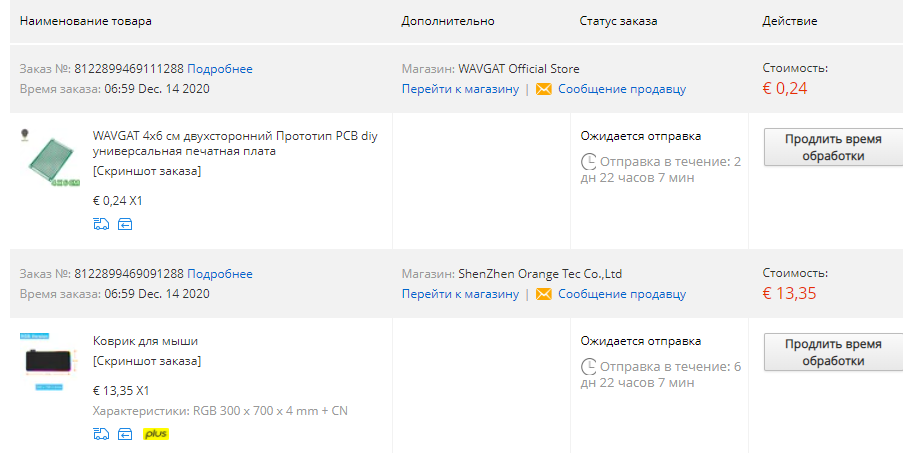
Task: Open details for order 8122899469091288
Action: pyautogui.click(x=219, y=274)
